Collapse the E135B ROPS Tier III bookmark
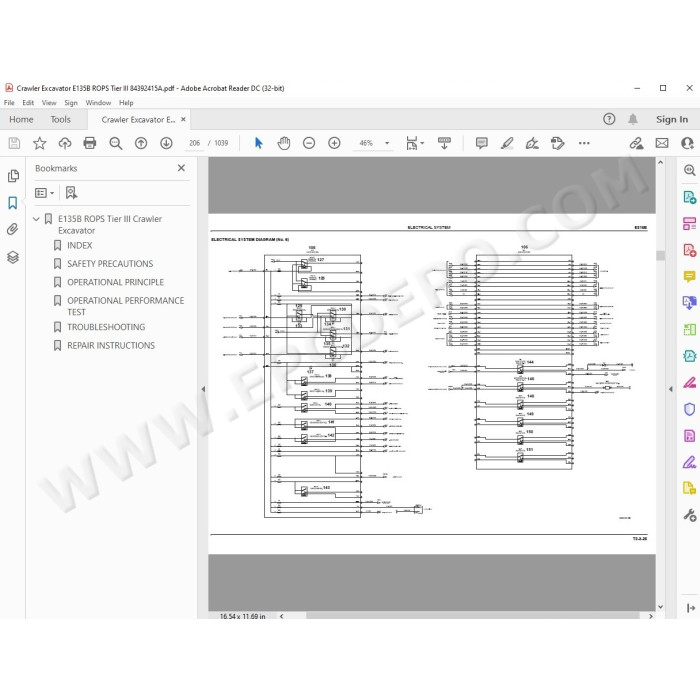The width and height of the screenshot is (700, 700). pos(36,219)
